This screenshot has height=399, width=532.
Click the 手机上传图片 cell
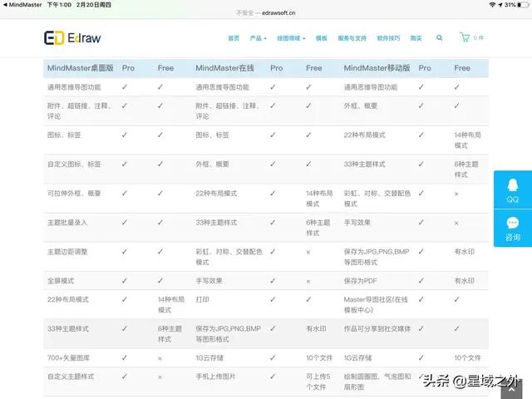point(215,377)
